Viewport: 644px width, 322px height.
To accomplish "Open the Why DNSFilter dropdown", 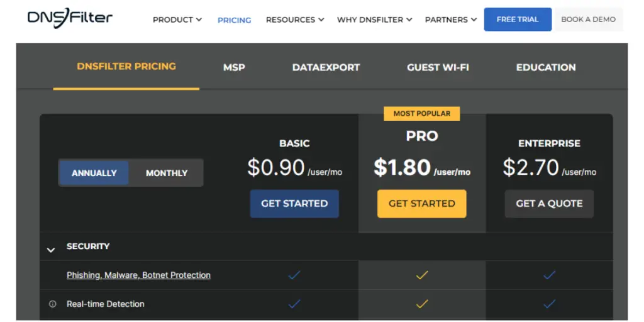I will [374, 19].
